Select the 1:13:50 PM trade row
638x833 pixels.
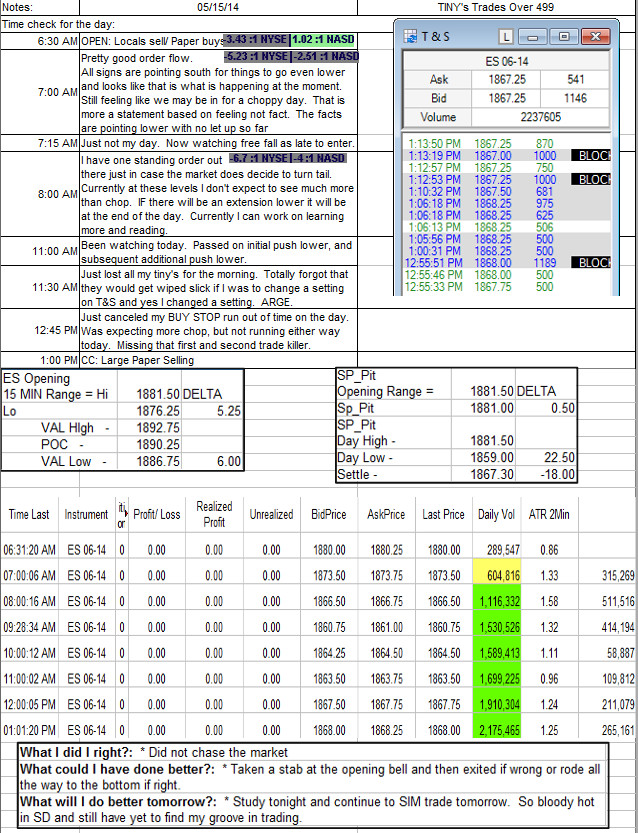coord(507,144)
